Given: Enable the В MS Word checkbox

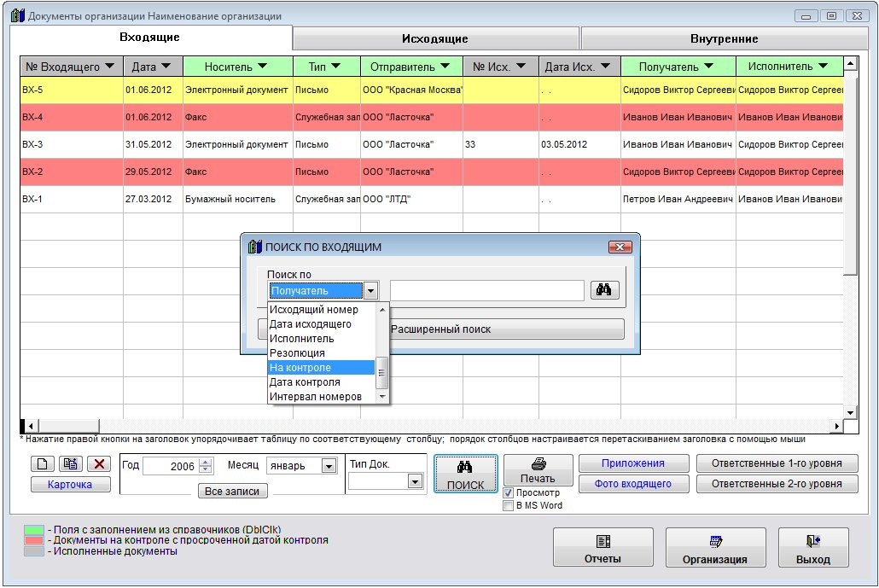Looking at the screenshot, I should click(509, 505).
